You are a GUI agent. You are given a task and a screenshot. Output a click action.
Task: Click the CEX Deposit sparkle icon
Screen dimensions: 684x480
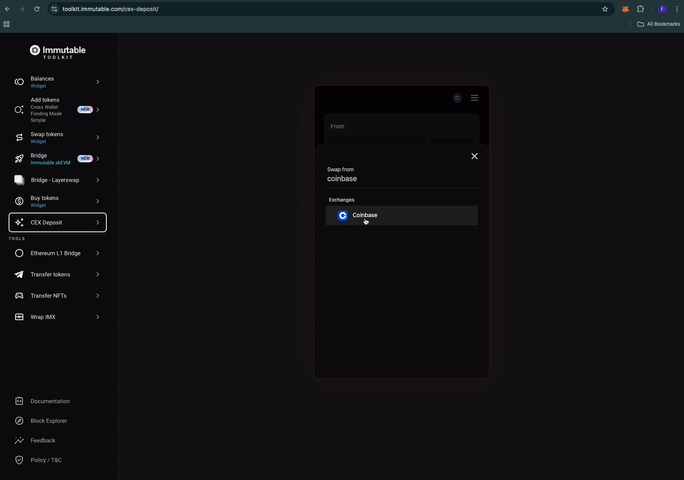click(x=19, y=223)
